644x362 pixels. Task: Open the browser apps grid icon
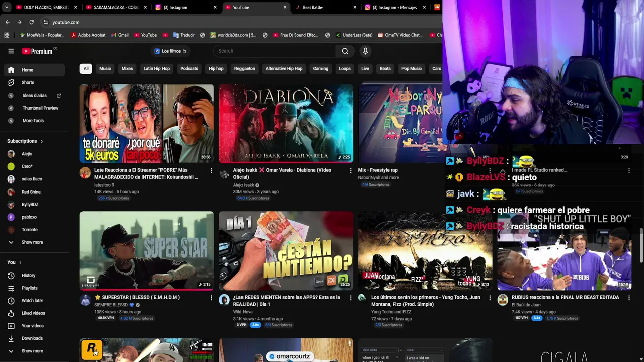(7, 35)
